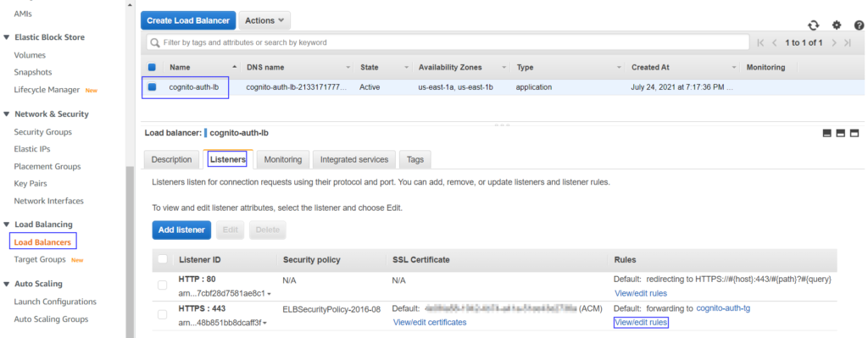Click the Delete listener button

coord(268,230)
